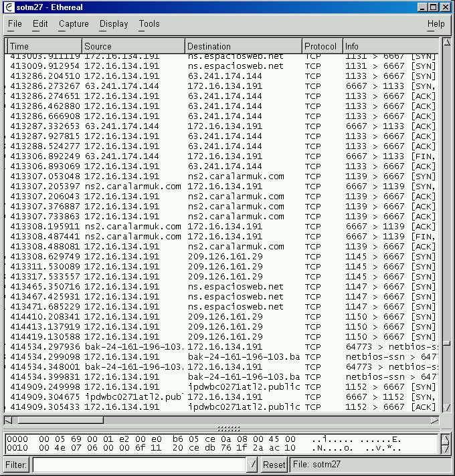Select packet at time 413307.053048
The height and width of the screenshot is (476, 455).
[x=221, y=176]
